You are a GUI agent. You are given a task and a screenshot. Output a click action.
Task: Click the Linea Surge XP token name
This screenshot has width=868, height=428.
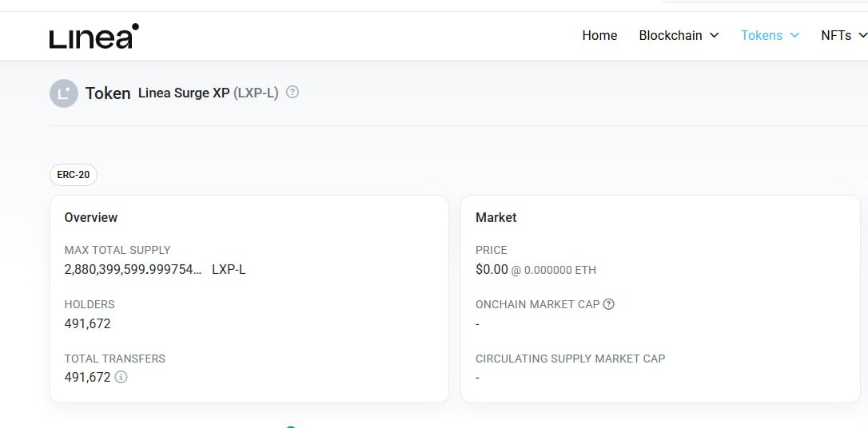pyautogui.click(x=184, y=93)
